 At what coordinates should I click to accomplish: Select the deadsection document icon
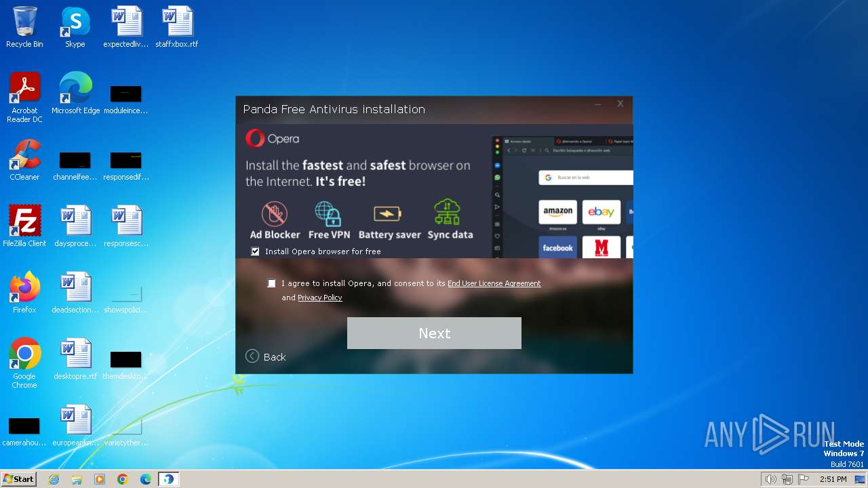[75, 292]
